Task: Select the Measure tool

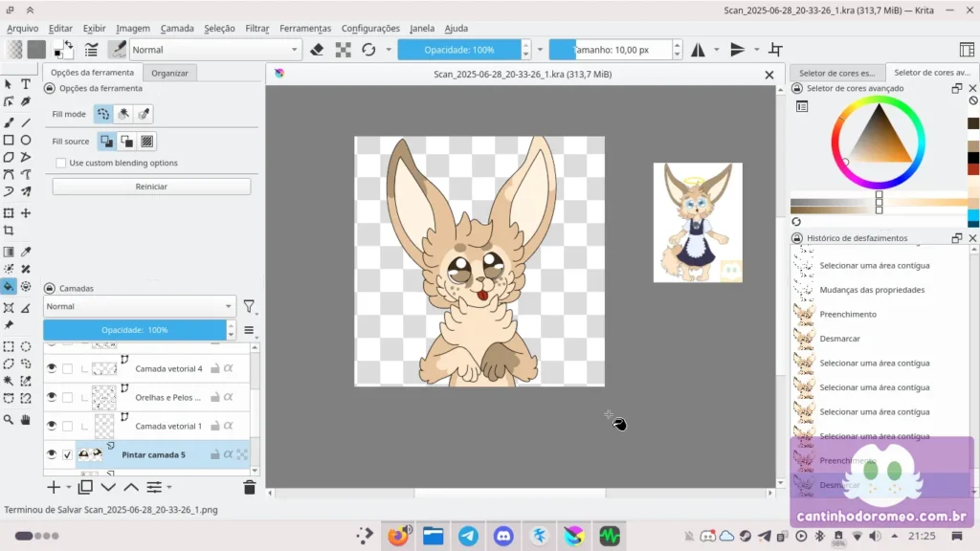Action: [26, 307]
